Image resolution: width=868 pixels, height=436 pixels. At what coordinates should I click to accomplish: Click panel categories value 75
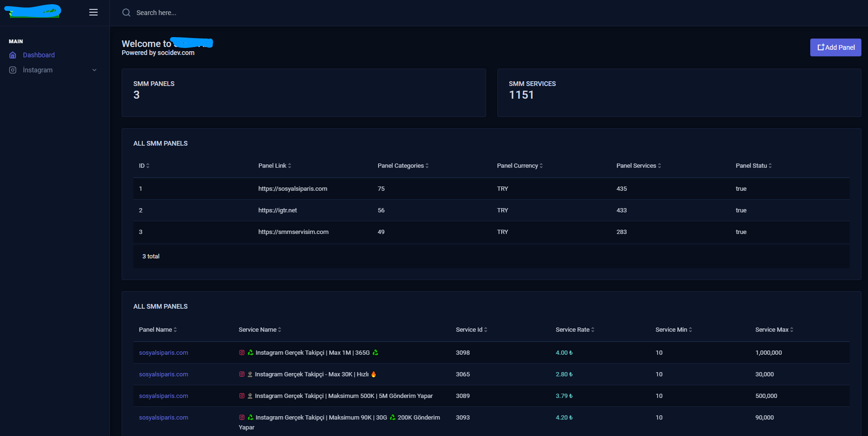381,188
